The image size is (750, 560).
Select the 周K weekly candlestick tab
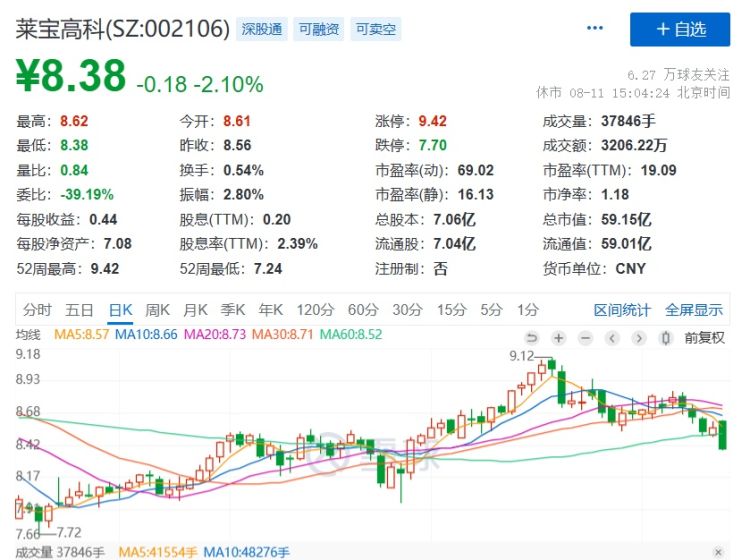coord(157,310)
